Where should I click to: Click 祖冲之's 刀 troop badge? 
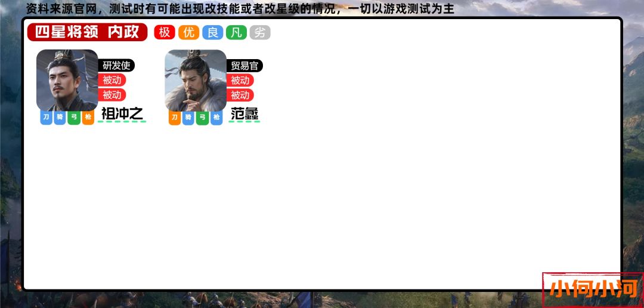click(x=46, y=118)
